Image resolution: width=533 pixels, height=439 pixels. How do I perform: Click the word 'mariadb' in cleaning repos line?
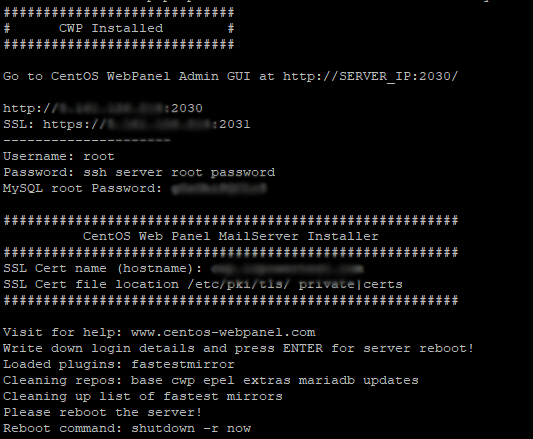coord(327,380)
